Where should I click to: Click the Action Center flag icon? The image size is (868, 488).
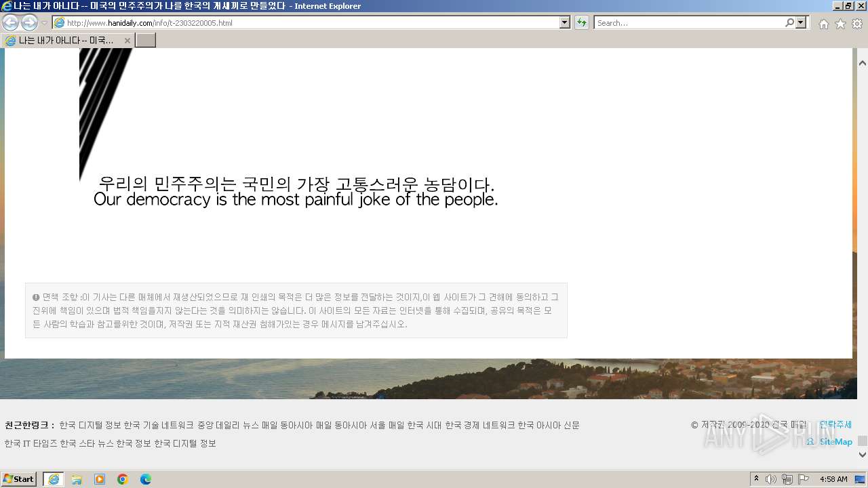coord(804,479)
